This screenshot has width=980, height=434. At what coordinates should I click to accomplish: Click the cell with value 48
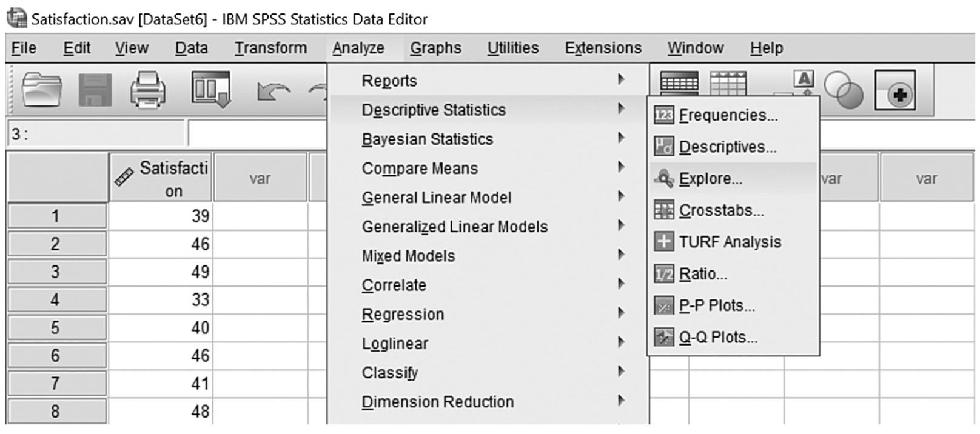[161, 411]
